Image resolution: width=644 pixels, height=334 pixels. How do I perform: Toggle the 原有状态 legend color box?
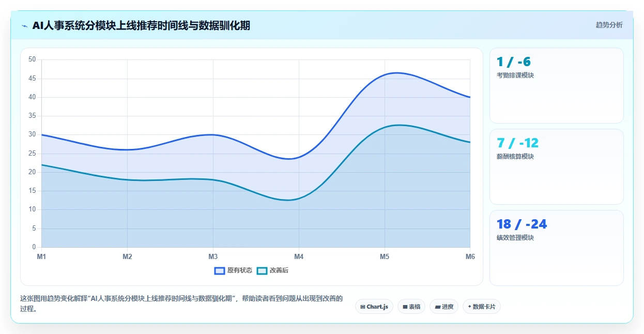tap(220, 270)
